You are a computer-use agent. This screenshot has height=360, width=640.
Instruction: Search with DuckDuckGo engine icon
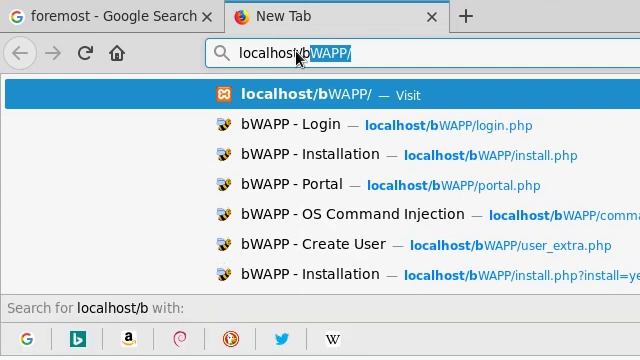(231, 339)
